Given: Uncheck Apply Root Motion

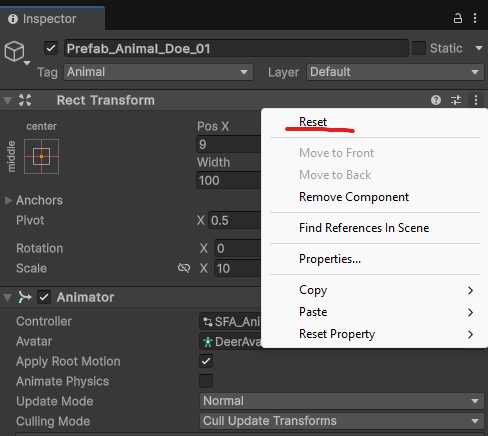Looking at the screenshot, I should 206,361.
